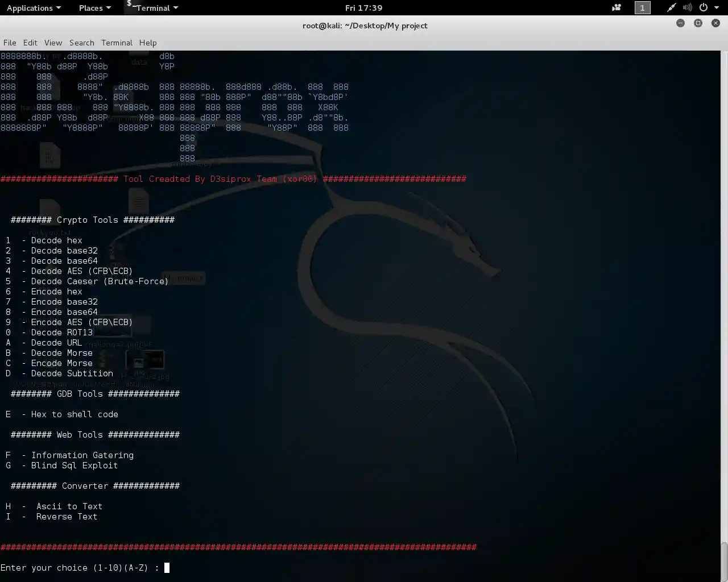The image size is (728, 582).
Task: Click the power icon in top panel
Action: tap(704, 8)
